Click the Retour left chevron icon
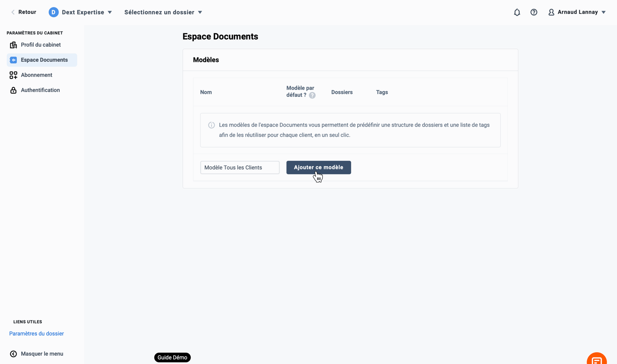This screenshot has width=617, height=364. 13,12
